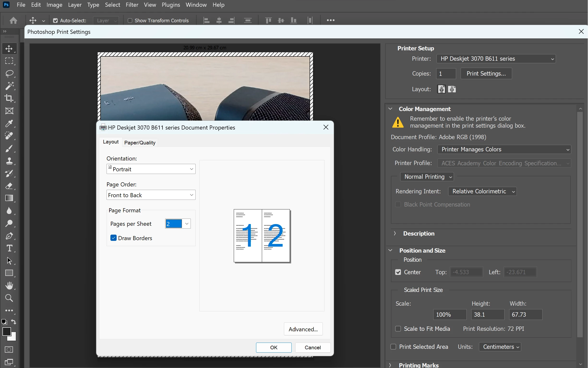Select the Lasso tool
Image resolution: width=588 pixels, height=368 pixels.
(9, 73)
